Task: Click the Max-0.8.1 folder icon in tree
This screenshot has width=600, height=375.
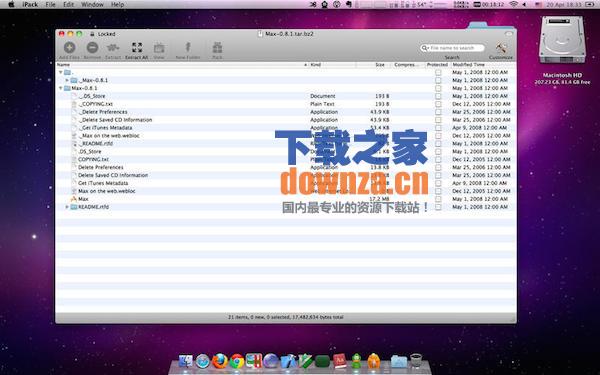Action: 67,88
